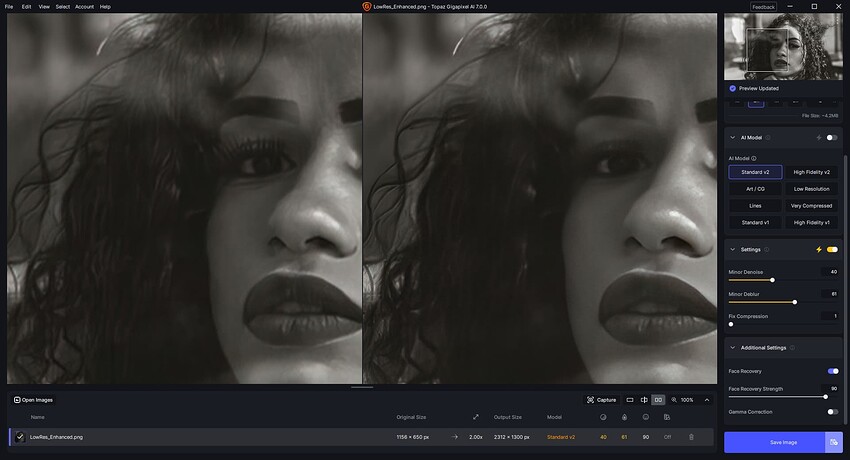Image resolution: width=850 pixels, height=460 pixels.
Task: Enable the Gamma Correction toggle
Action: pyautogui.click(x=833, y=412)
